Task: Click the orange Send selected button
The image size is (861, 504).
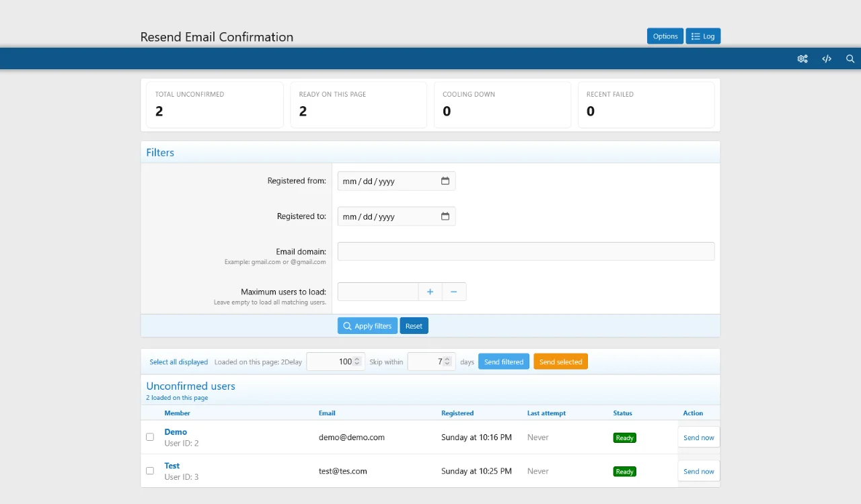Action: [560, 362]
